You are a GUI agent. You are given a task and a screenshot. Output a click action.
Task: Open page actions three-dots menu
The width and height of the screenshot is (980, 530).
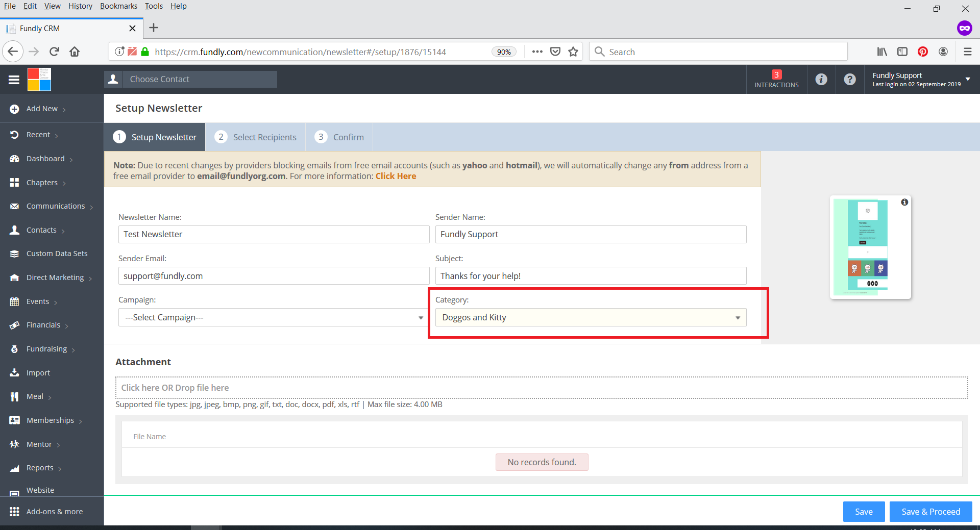click(537, 52)
